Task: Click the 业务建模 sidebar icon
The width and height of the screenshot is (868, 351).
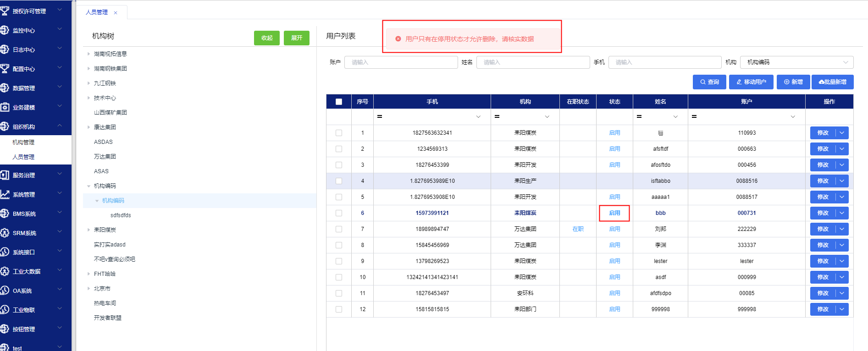Action: pos(5,107)
